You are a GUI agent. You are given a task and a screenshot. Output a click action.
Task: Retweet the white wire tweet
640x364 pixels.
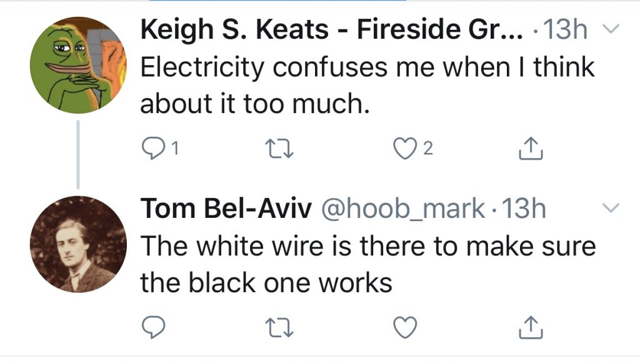pos(279,328)
